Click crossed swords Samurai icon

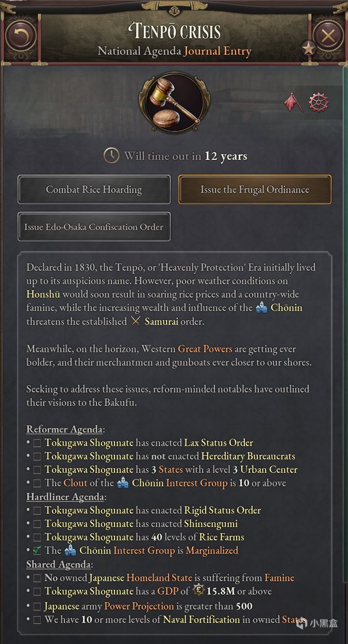[136, 321]
